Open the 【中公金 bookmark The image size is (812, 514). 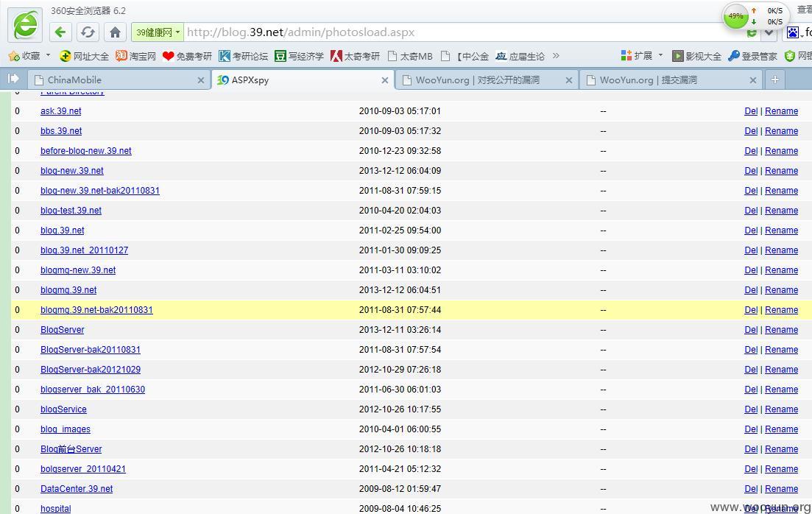pos(465,56)
